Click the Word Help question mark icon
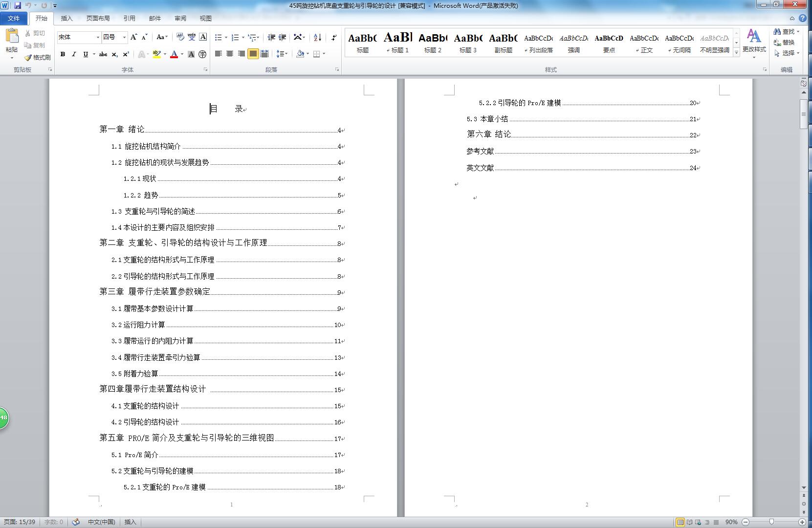 click(803, 18)
